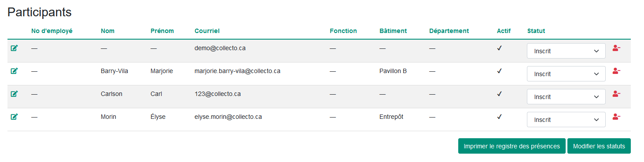Click edit icon for Élyse Morin
This screenshot has width=644, height=162.
point(14,117)
